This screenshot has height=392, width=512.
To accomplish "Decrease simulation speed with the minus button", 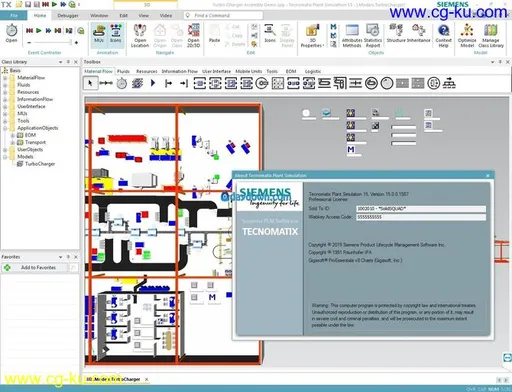I will pos(29,43).
